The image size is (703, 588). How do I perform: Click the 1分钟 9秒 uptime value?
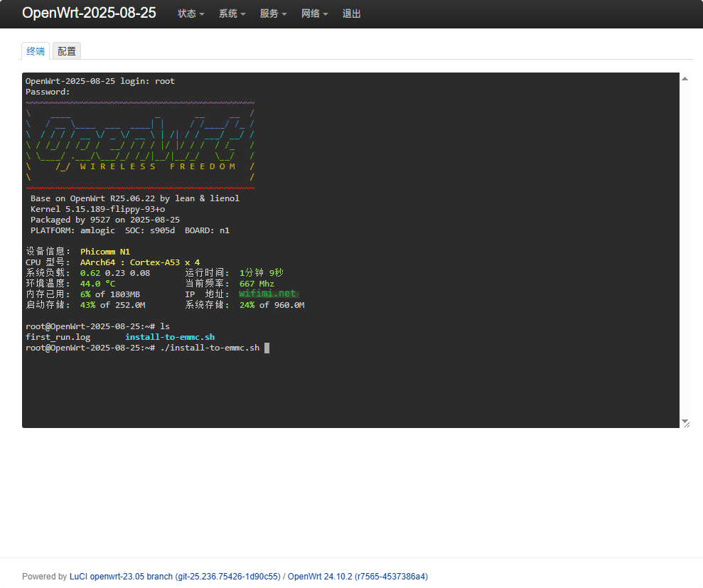pyautogui.click(x=262, y=273)
